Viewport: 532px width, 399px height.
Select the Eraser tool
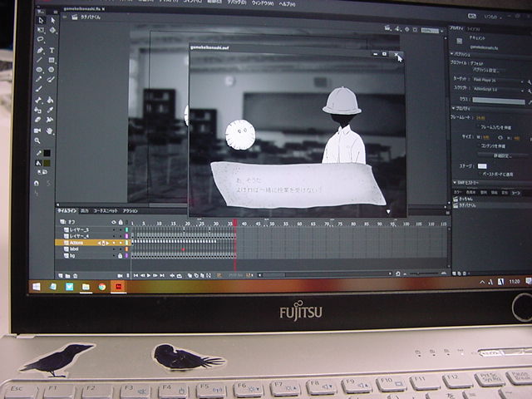point(38,120)
